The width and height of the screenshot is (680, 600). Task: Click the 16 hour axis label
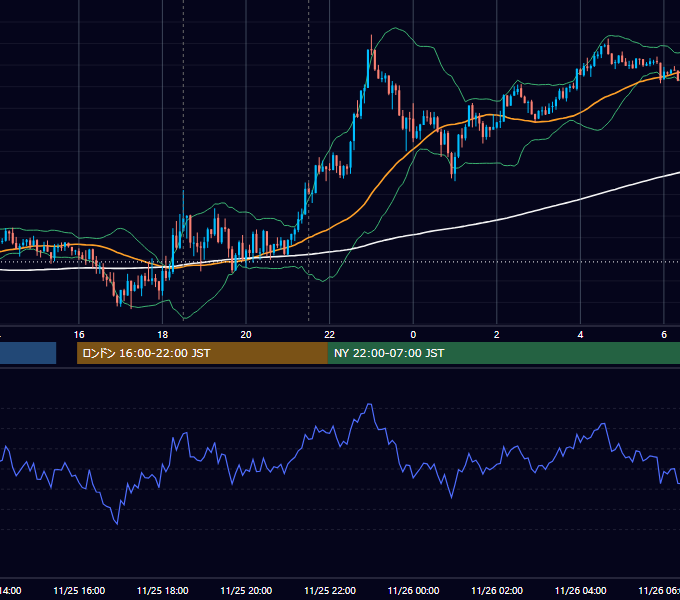pyautogui.click(x=79, y=335)
